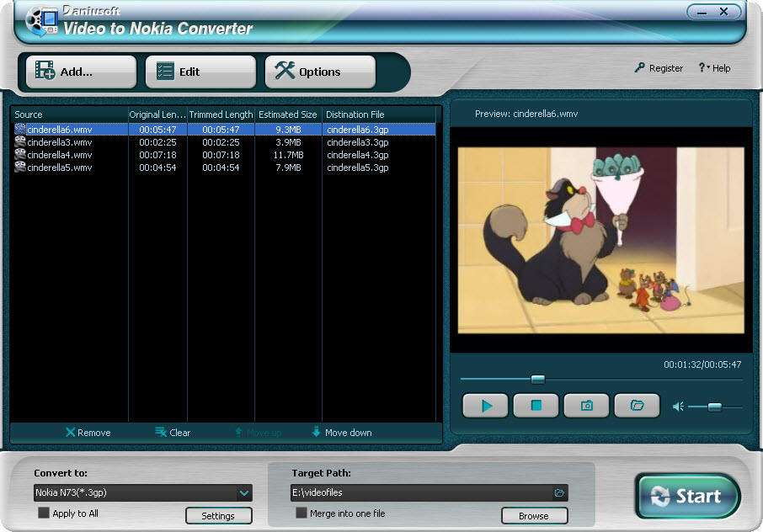This screenshot has height=532, width=763.
Task: Click the film icon beside cinderella6.wmv
Action: tap(20, 129)
